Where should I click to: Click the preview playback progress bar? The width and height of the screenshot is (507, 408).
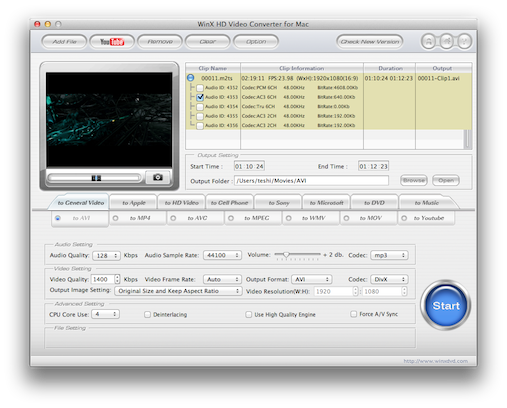(94, 178)
